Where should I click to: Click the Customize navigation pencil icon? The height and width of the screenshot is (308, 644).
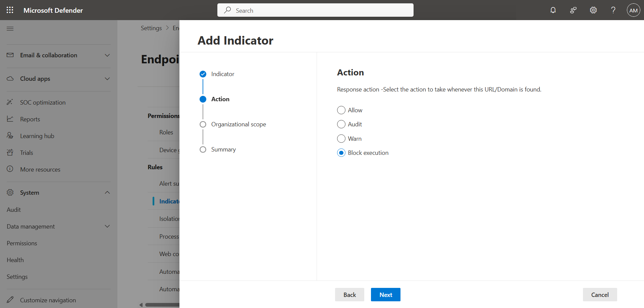(10, 300)
